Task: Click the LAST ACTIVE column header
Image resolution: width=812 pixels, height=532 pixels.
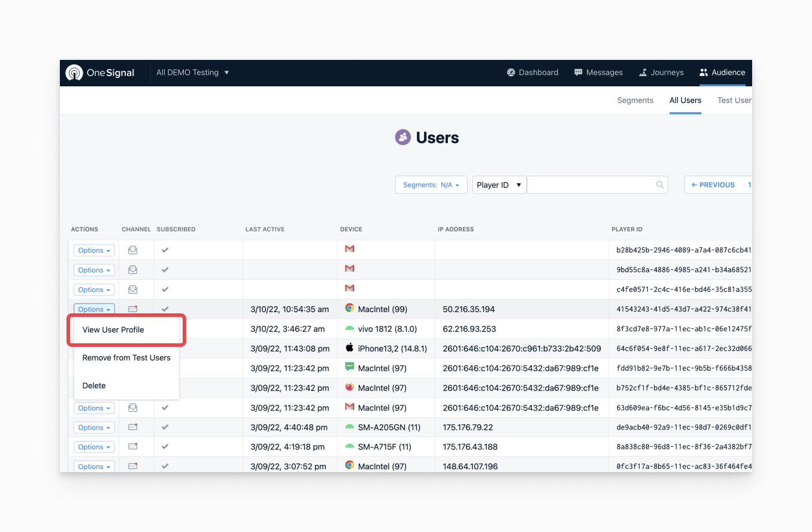Action: (265, 229)
